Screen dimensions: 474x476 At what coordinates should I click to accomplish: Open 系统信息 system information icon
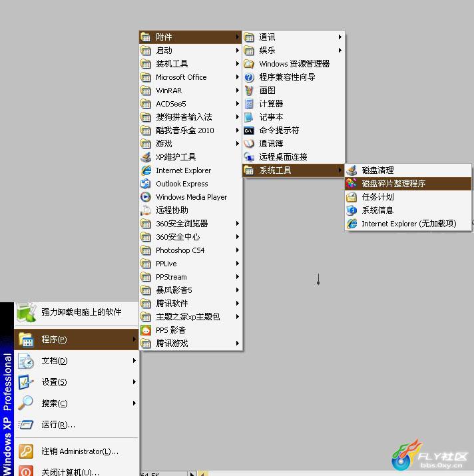point(352,210)
